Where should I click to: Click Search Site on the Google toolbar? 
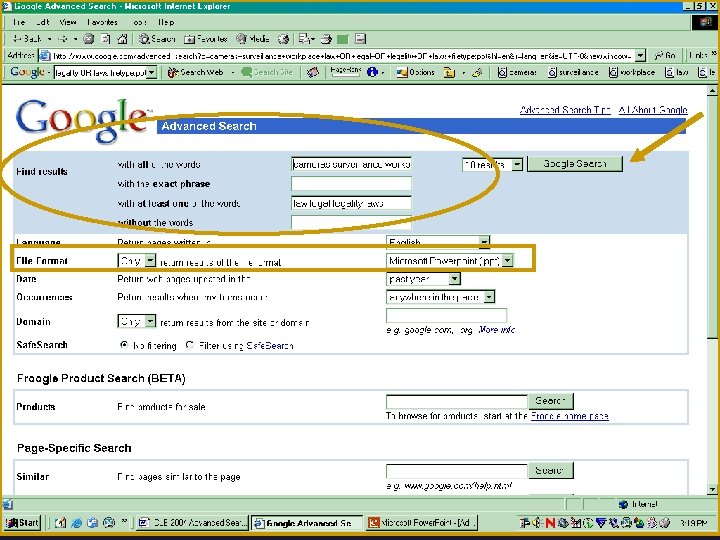267,72
